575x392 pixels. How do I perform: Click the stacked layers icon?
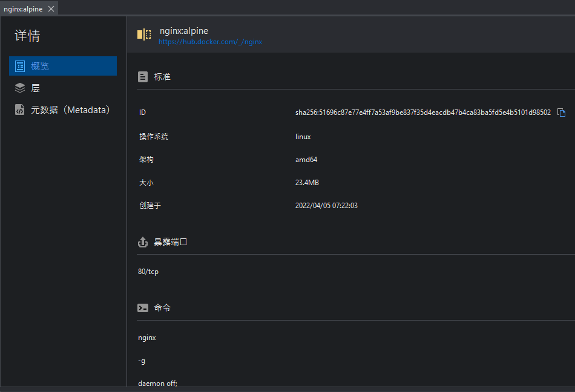click(x=20, y=88)
